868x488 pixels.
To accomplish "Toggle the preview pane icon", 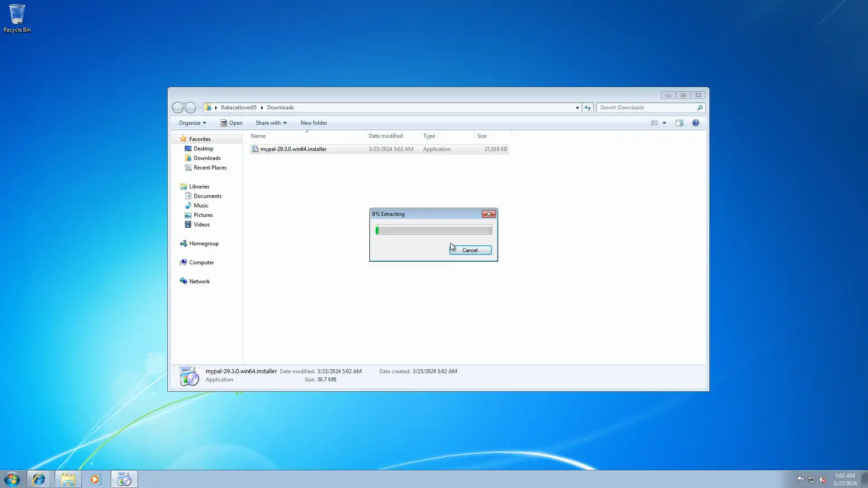I will [x=679, y=123].
